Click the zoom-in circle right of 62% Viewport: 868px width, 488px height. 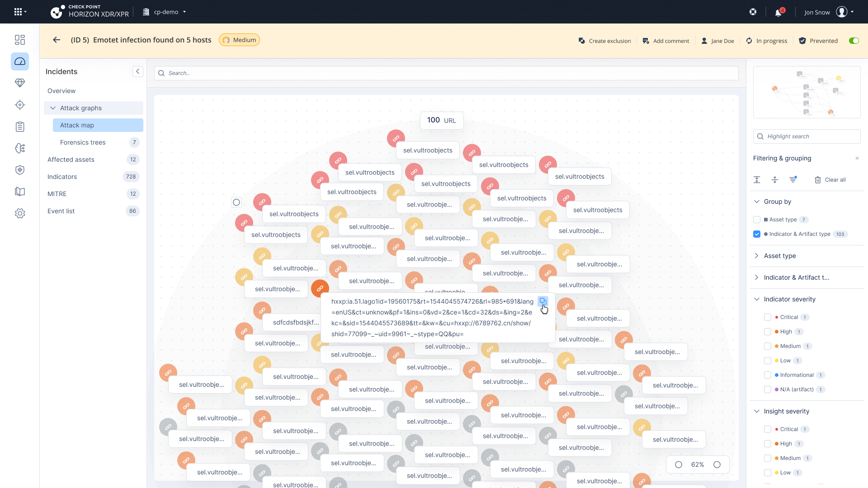coord(717,465)
